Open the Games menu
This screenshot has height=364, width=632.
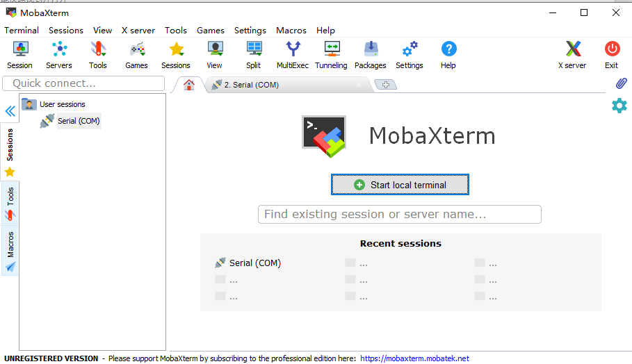click(211, 30)
